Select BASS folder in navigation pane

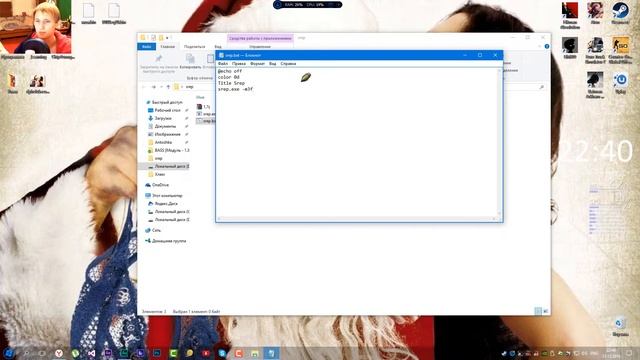(x=171, y=150)
